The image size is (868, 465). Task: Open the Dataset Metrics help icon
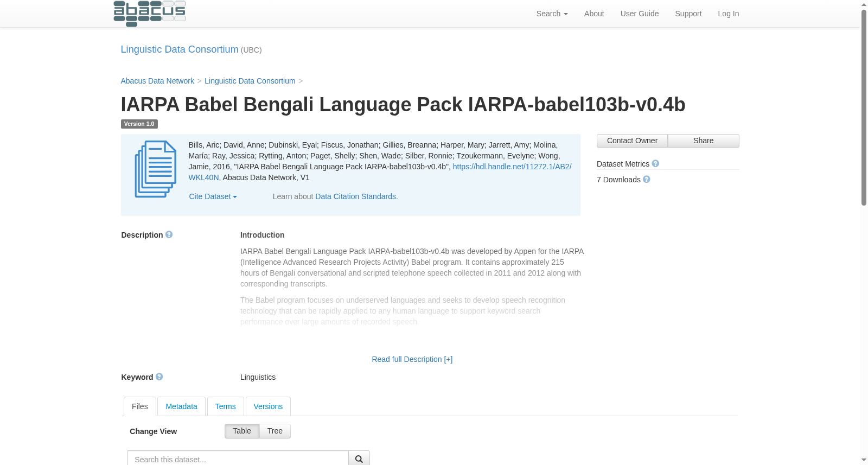coord(655,163)
